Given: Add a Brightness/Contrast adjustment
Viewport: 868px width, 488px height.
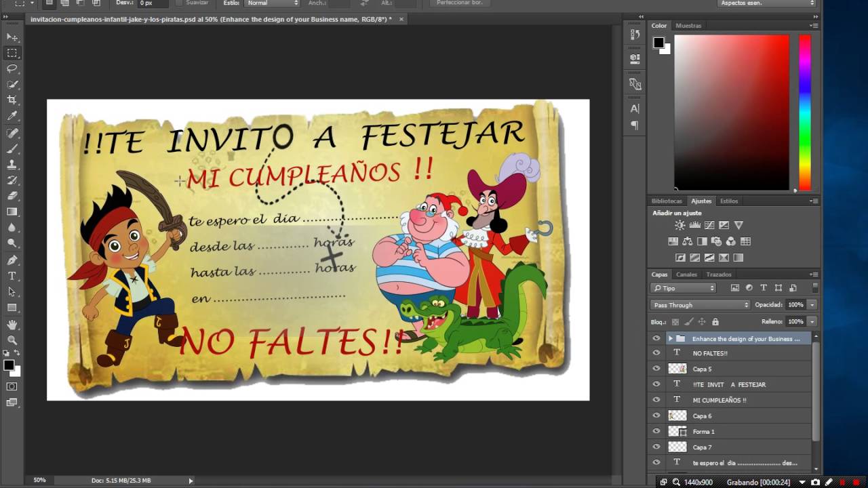Looking at the screenshot, I should click(x=680, y=225).
